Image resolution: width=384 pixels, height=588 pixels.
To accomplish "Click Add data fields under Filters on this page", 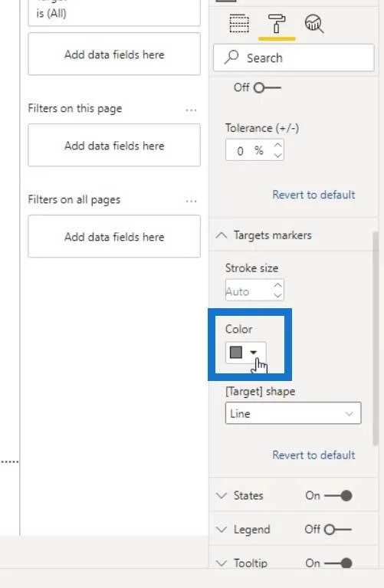I will pyautogui.click(x=114, y=145).
